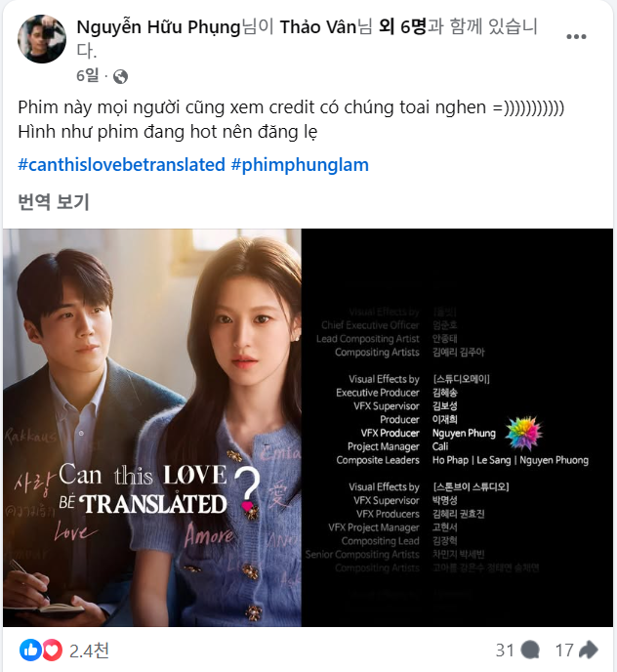Click the globe public-privacy icon

[120, 77]
